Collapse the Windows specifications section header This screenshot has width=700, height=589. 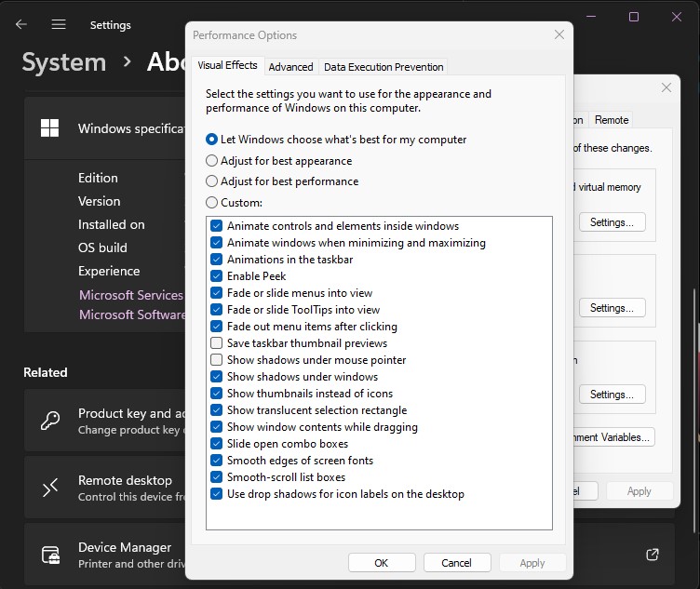pyautogui.click(x=105, y=128)
